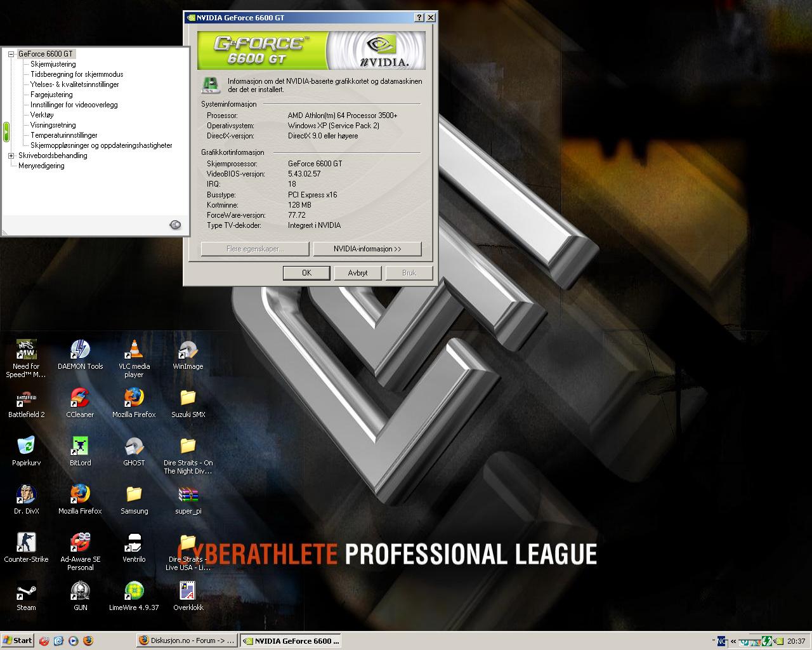
Task: Open Temperaturinnstillinger page
Action: click(x=64, y=135)
